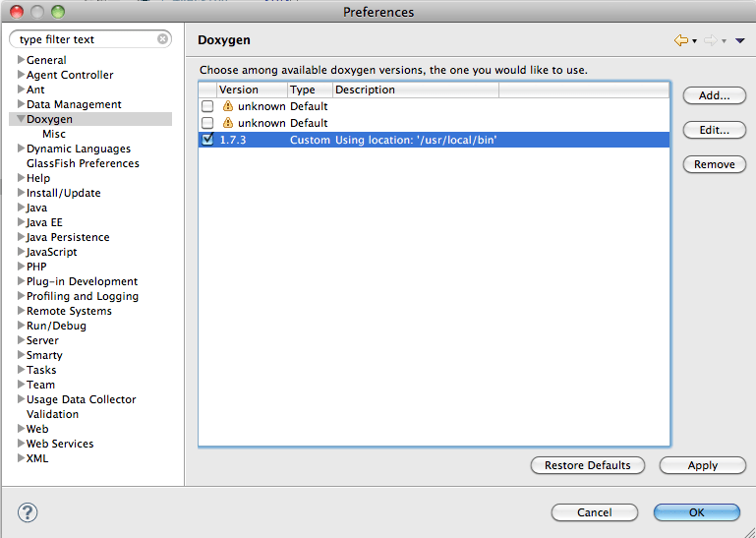The height and width of the screenshot is (538, 756).
Task: Expand the Java EE node
Action: click(x=21, y=222)
